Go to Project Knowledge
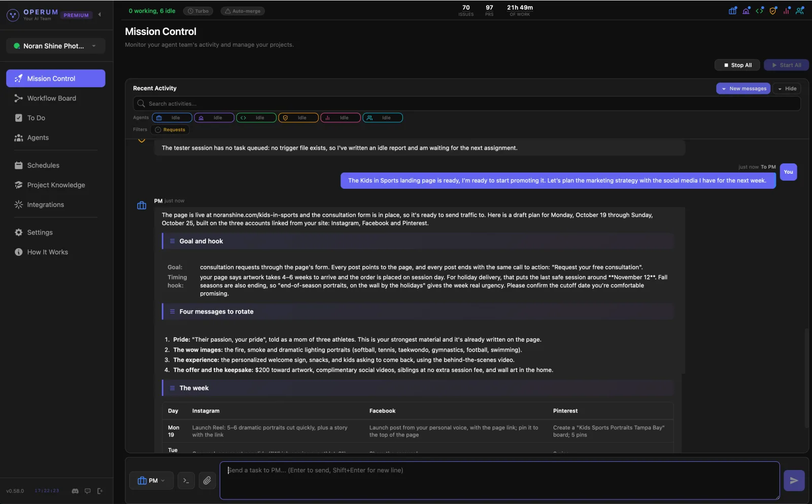 tap(56, 185)
